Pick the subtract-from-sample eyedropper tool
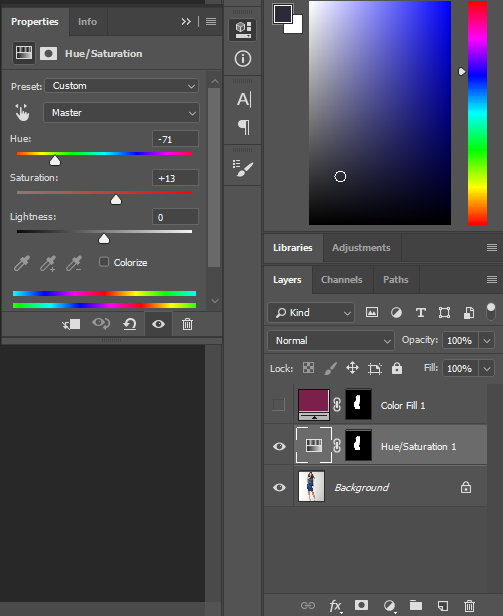The width and height of the screenshot is (503, 616). point(74,263)
